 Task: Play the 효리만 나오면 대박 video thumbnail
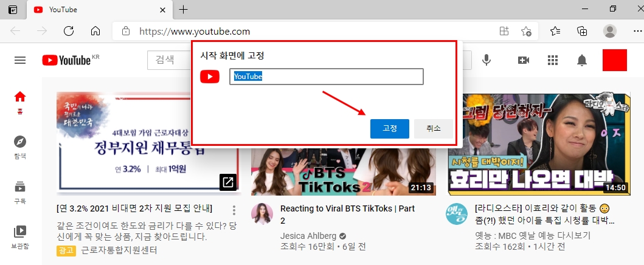(538, 143)
